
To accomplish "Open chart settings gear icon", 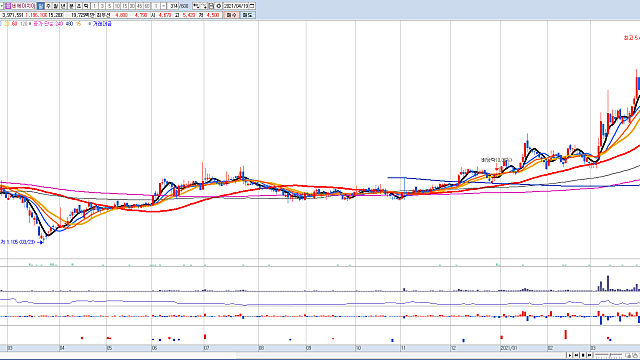I will pos(218,6).
